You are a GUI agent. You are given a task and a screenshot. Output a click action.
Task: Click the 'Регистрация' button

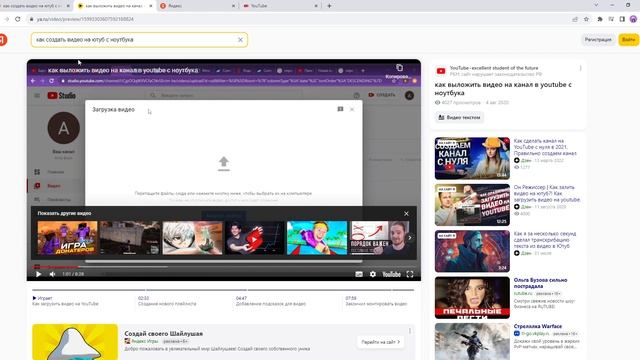coord(598,40)
